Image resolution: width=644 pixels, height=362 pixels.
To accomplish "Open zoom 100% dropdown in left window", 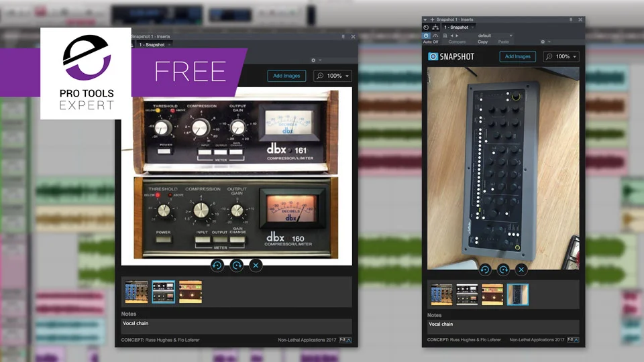I will tap(333, 76).
